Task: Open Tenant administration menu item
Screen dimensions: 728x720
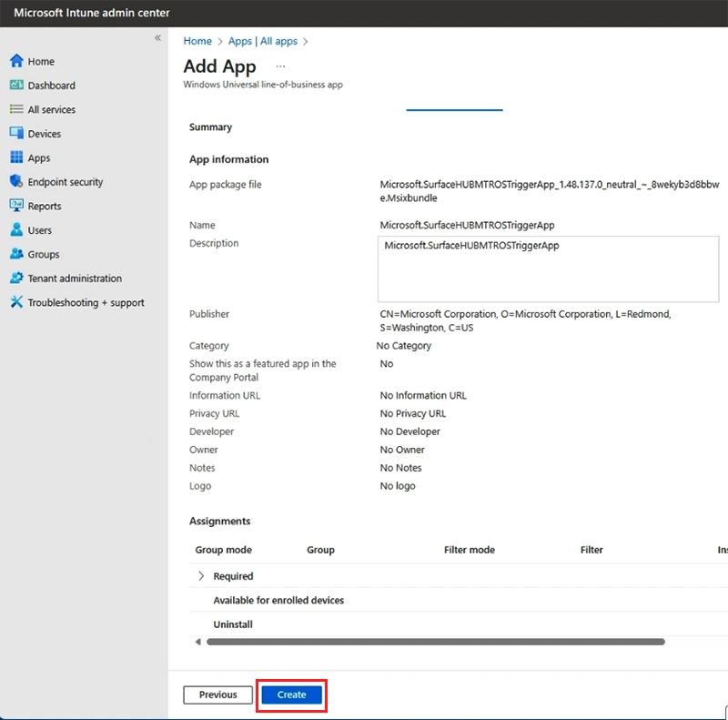Action: coord(75,279)
